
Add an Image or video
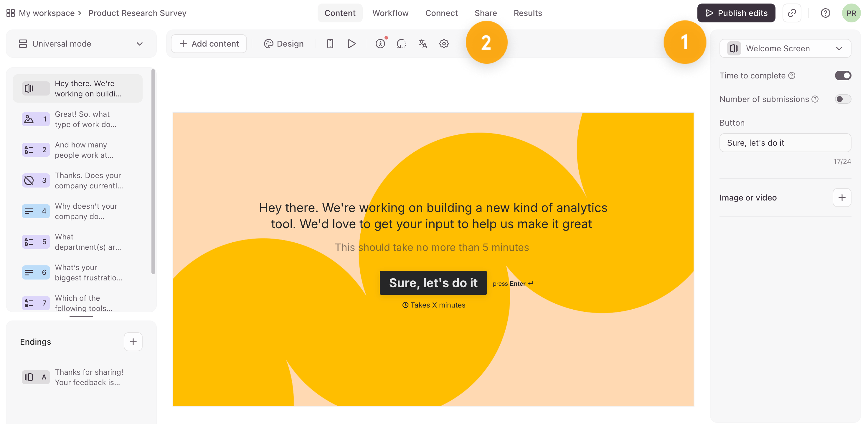(841, 198)
